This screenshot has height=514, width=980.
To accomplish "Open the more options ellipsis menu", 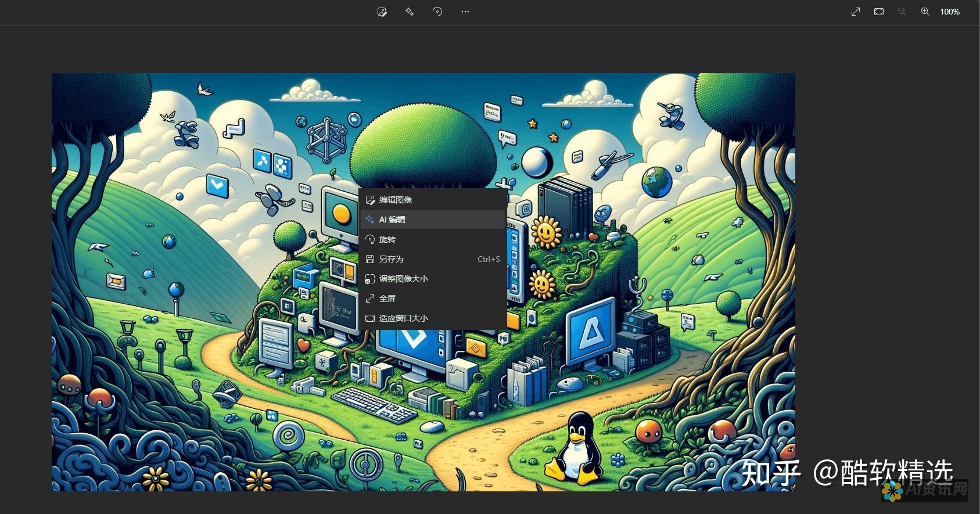I will [x=465, y=12].
